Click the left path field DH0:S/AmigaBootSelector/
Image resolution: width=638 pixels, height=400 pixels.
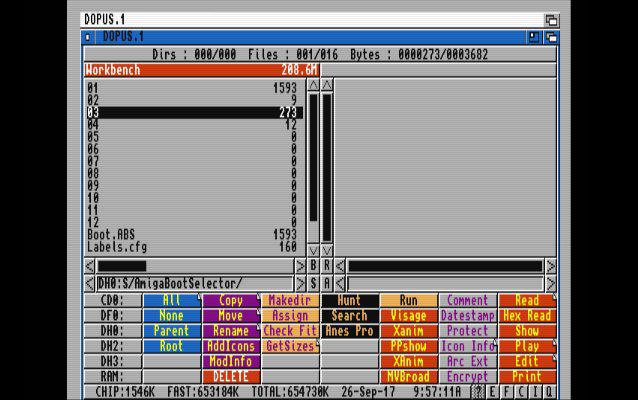(195, 284)
